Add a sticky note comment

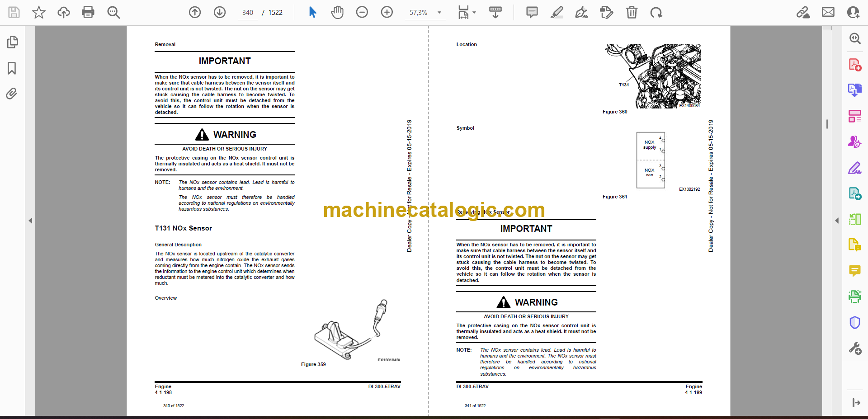click(532, 12)
